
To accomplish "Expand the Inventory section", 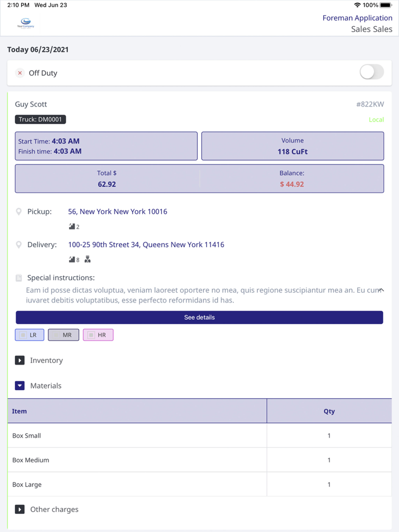I will click(20, 361).
